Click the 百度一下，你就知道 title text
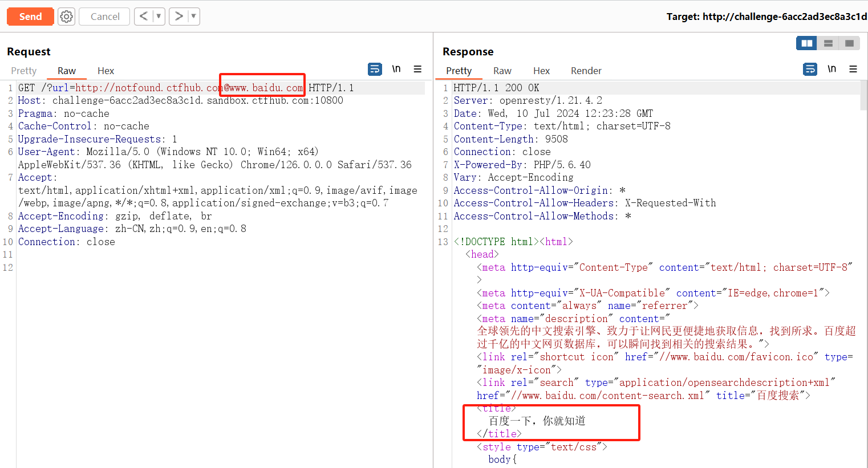This screenshot has width=868, height=468. [537, 421]
